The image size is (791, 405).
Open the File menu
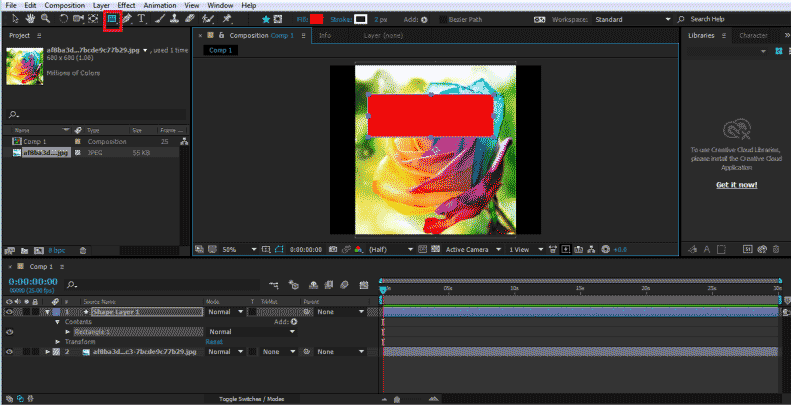click(11, 5)
